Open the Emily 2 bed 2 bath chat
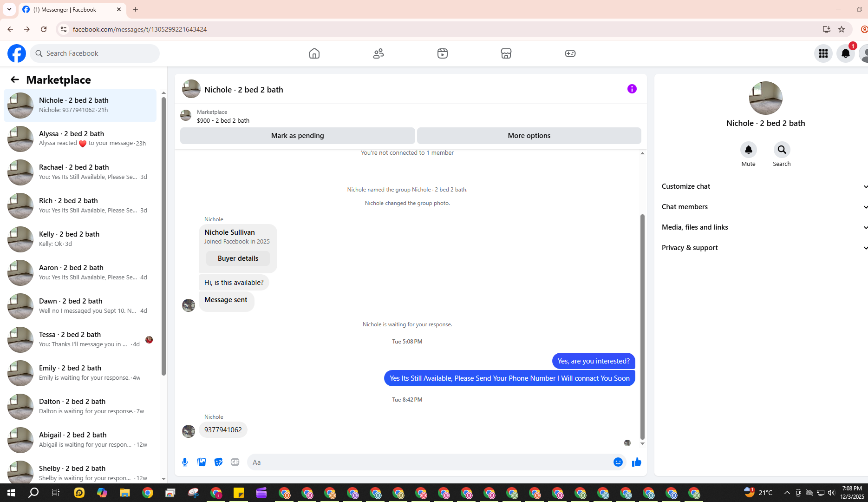Image resolution: width=868 pixels, height=502 pixels. [x=80, y=373]
